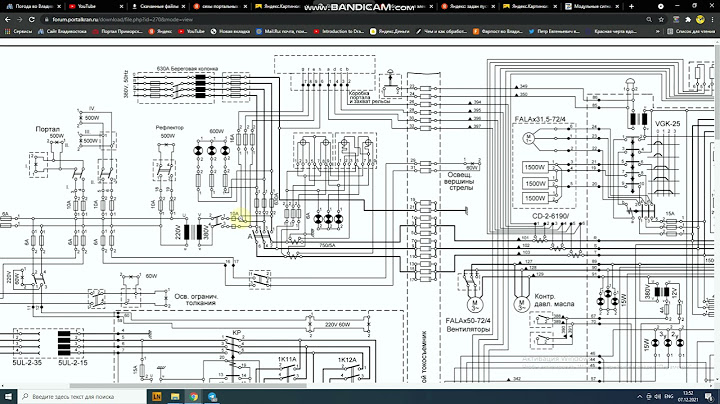Show hidden system tray icons
720x404 pixels.
click(x=639, y=396)
